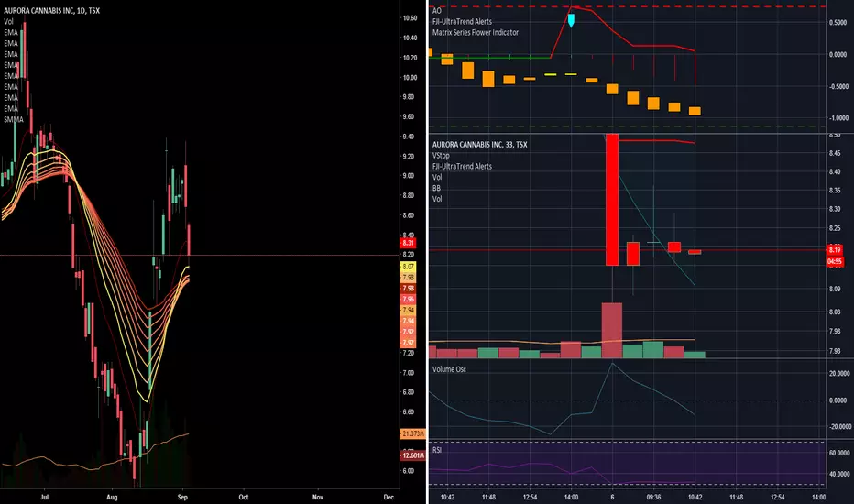Select the Matrix Series Flower Indicator label
This screenshot has height=504, width=854.
476,32
